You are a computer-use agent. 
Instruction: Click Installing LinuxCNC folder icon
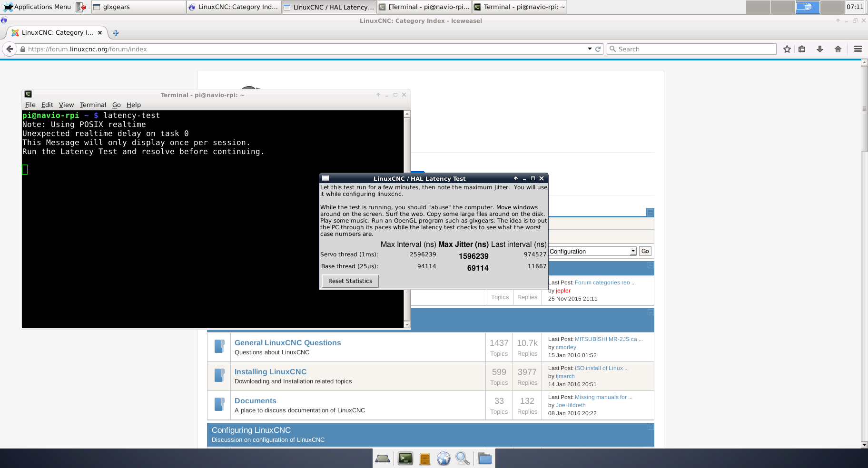[219, 375]
